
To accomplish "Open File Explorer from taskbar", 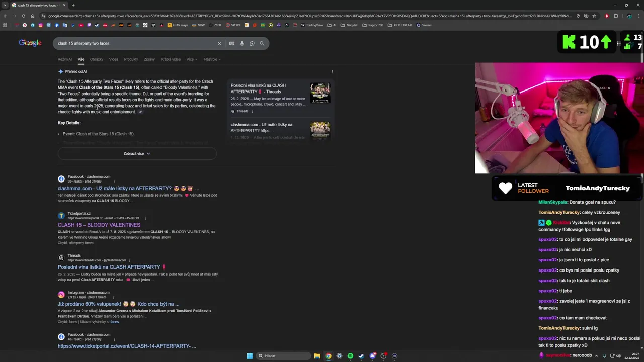I will click(317, 356).
